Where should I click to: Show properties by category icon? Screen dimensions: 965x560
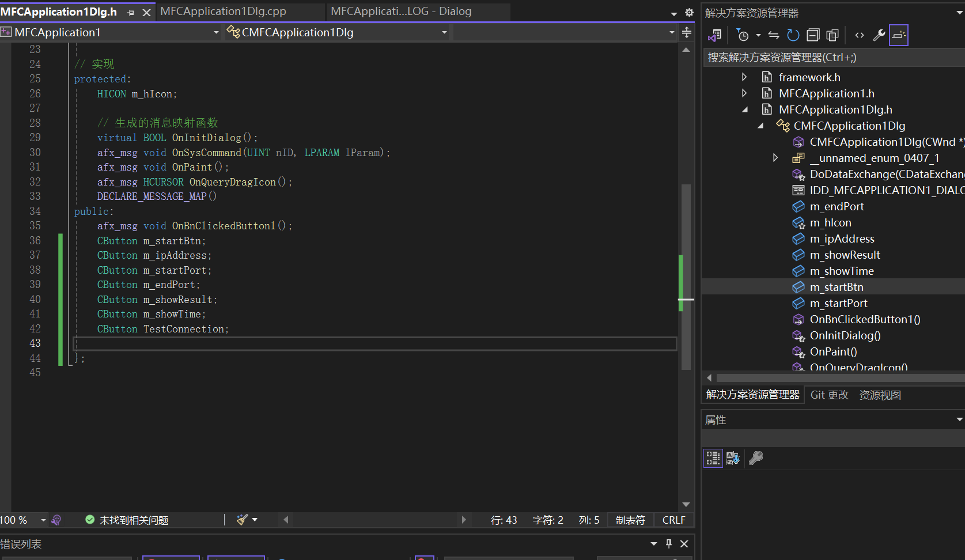[713, 458]
